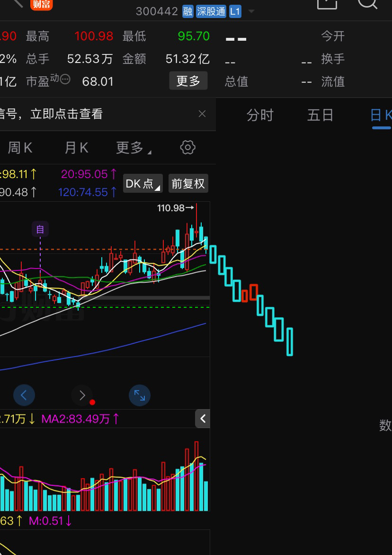Expand chart to fullscreen view

(140, 395)
